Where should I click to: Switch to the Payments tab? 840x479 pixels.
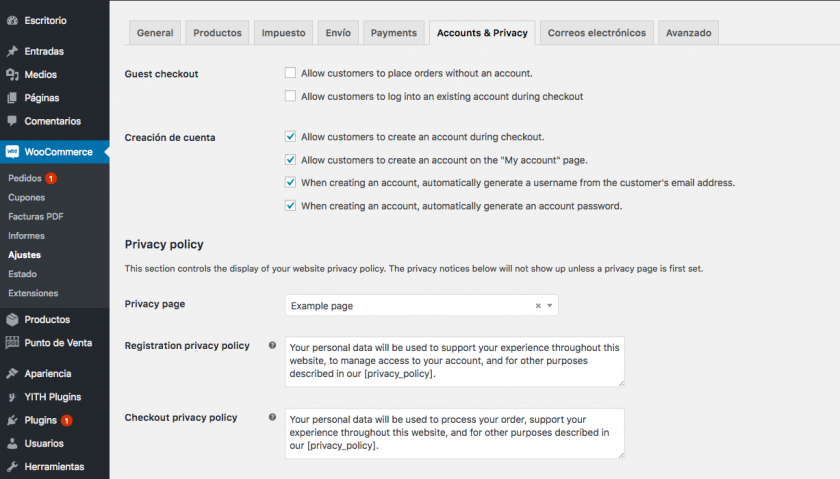(393, 33)
